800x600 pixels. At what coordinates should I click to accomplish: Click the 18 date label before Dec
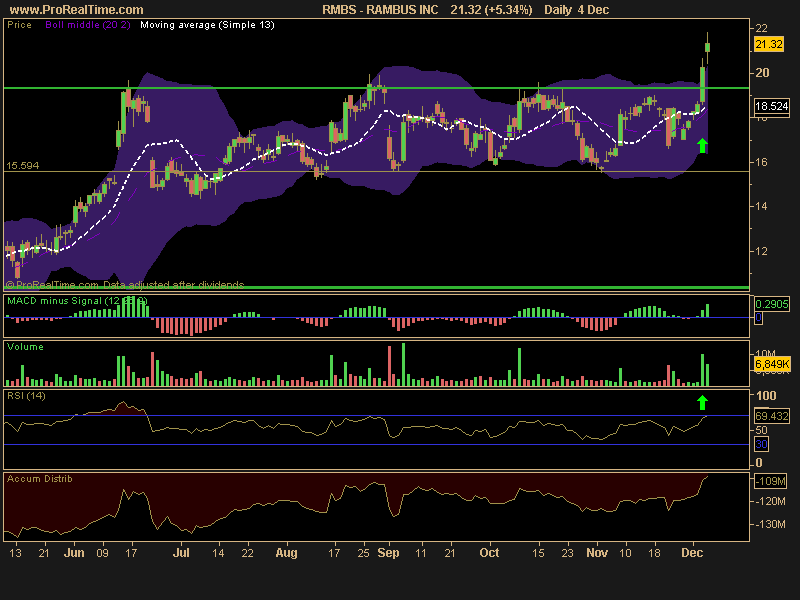[655, 553]
